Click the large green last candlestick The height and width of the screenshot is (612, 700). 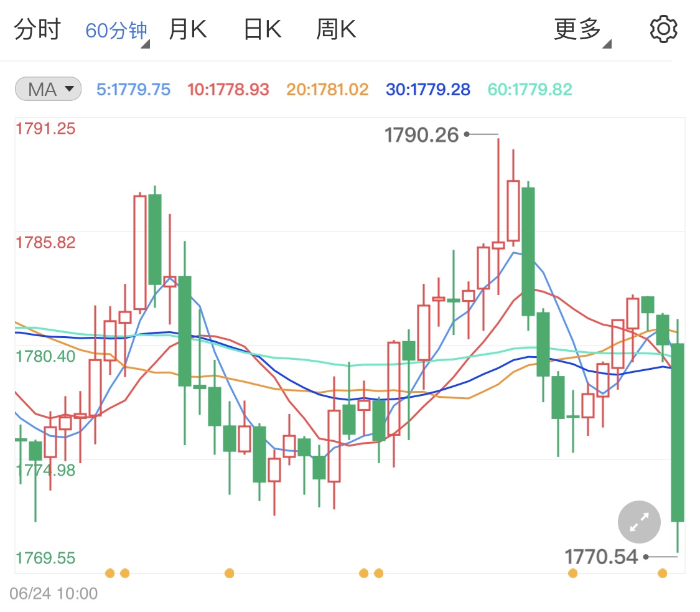point(677,432)
